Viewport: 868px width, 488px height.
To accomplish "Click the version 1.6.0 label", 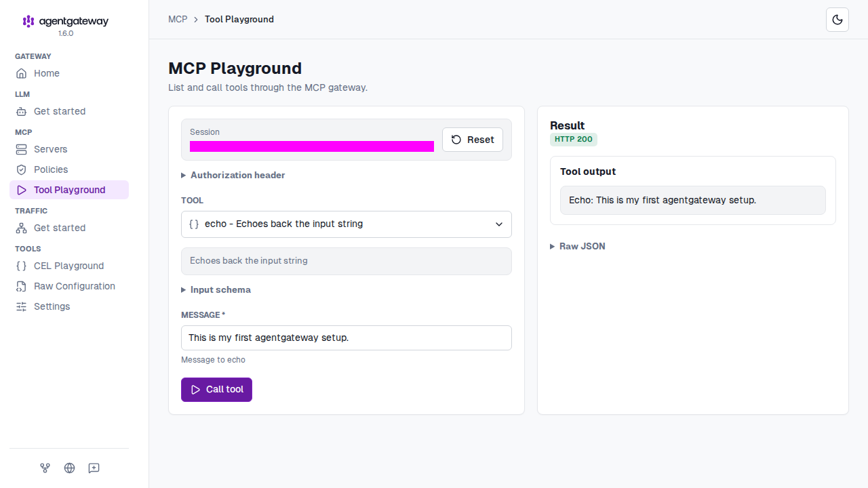I will [66, 33].
